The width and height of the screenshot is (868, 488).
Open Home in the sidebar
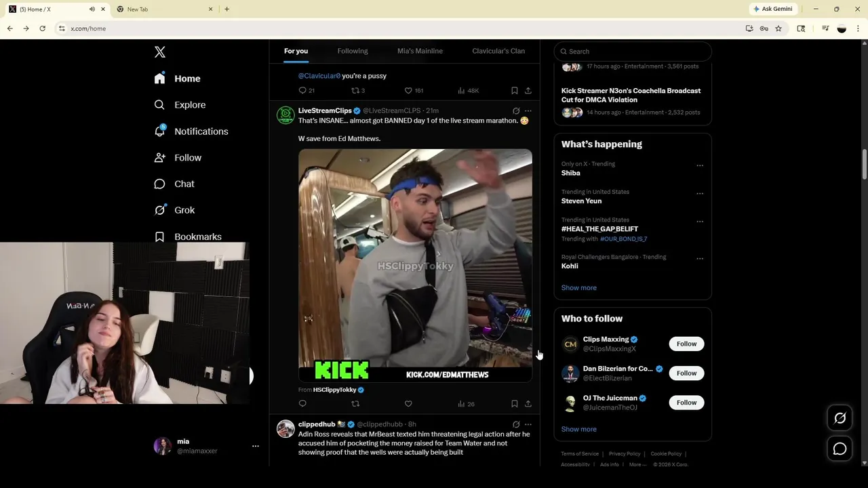click(178, 79)
